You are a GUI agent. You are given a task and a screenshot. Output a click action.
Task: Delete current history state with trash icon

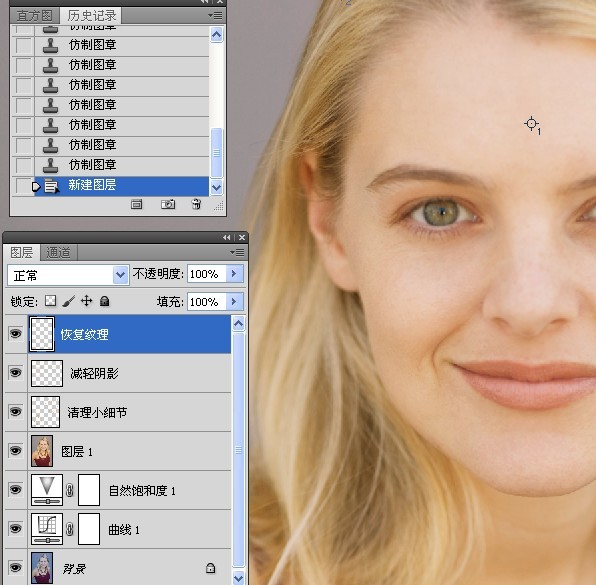[x=196, y=204]
